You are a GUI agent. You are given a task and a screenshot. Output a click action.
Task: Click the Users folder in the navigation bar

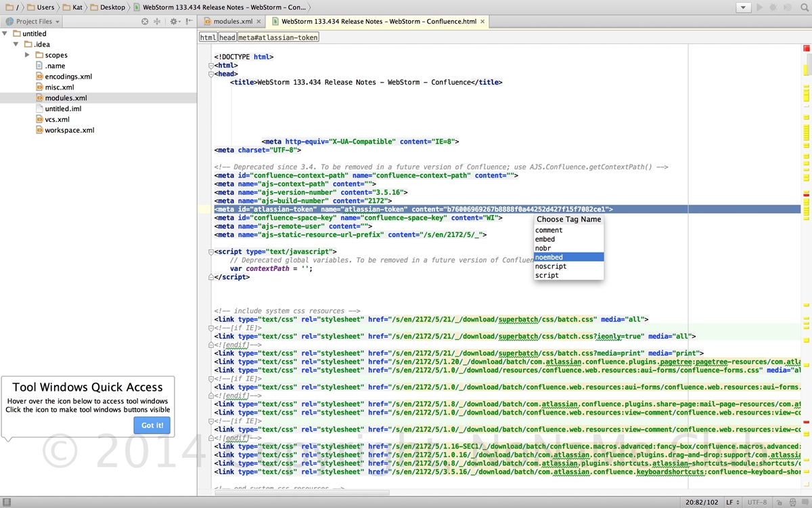point(41,7)
